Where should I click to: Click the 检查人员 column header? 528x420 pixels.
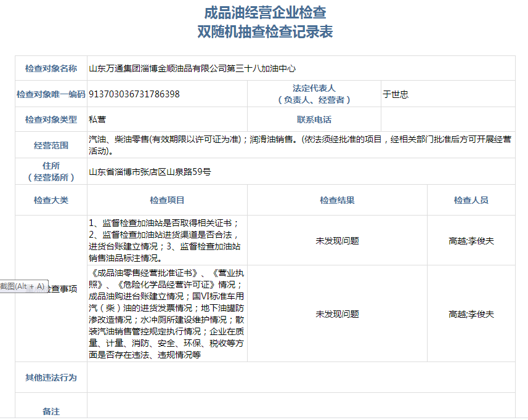[471, 200]
